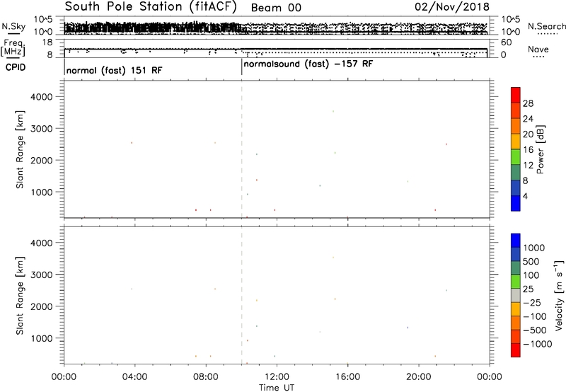Pick the bright blue bottom Power colorbar segment
Viewport: 566px width, 392px height.
[x=516, y=203]
